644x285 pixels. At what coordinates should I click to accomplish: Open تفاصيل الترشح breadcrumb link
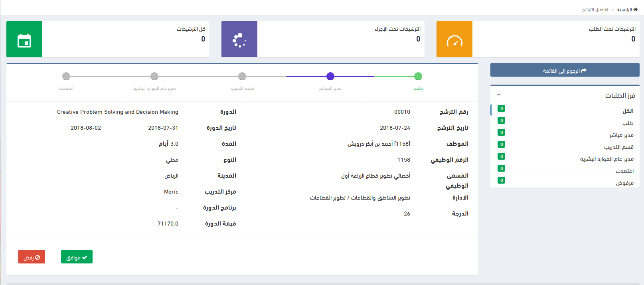pyautogui.click(x=595, y=10)
